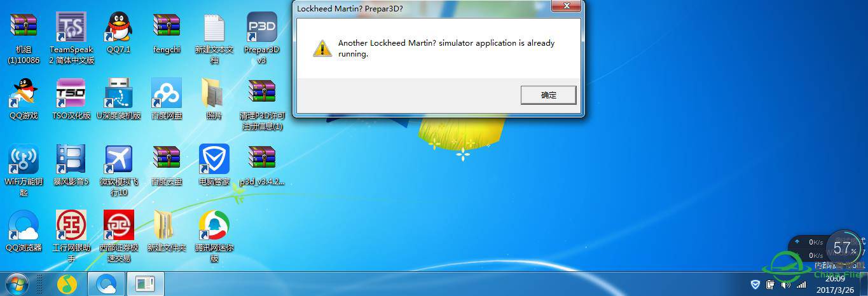Open the 清理P3D许可注册信息 archive
The width and height of the screenshot is (868, 296).
(x=262, y=104)
